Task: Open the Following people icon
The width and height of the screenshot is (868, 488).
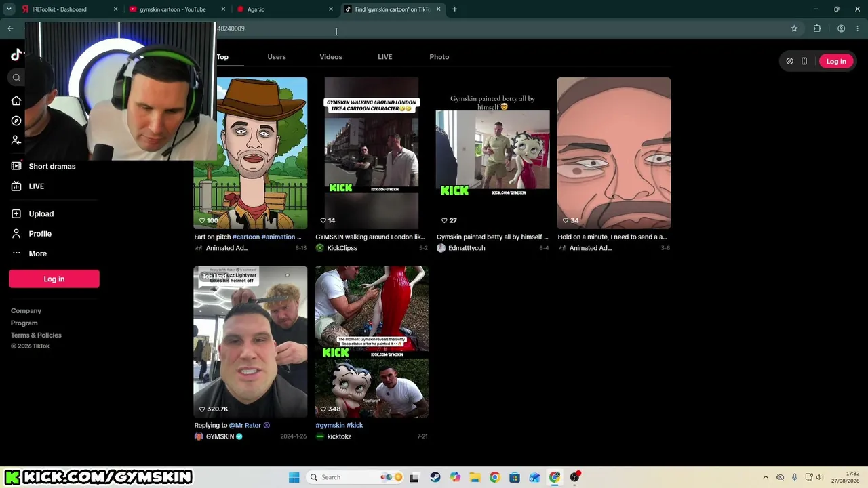Action: [x=16, y=140]
